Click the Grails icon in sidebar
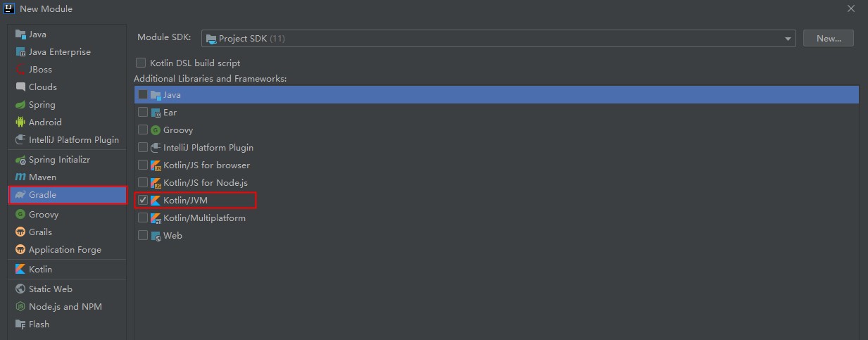868x340 pixels. pyautogui.click(x=20, y=232)
